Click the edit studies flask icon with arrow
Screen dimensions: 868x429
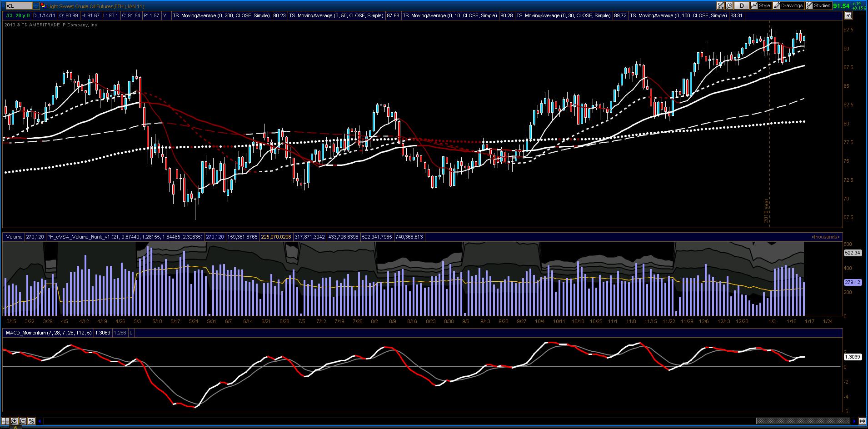(x=720, y=5)
